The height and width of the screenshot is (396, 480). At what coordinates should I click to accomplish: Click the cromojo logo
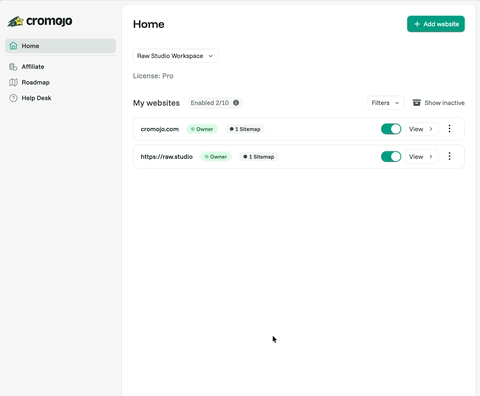40,21
